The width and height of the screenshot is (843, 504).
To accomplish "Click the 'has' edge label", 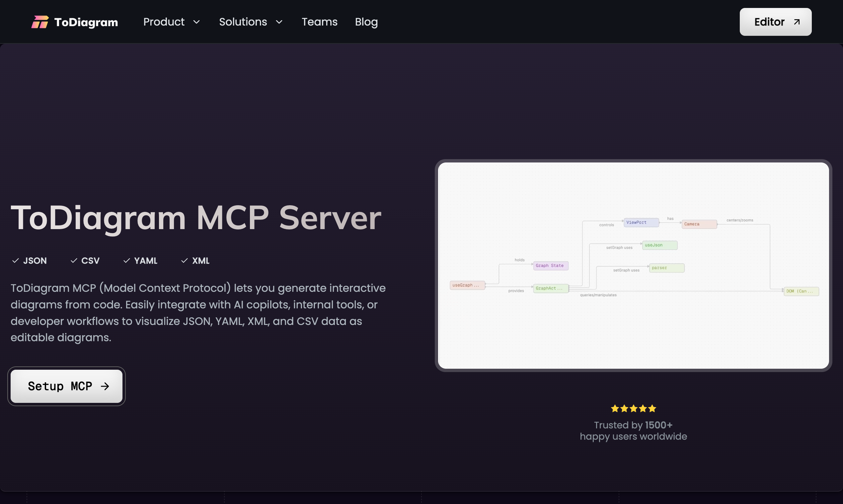I will tap(670, 219).
